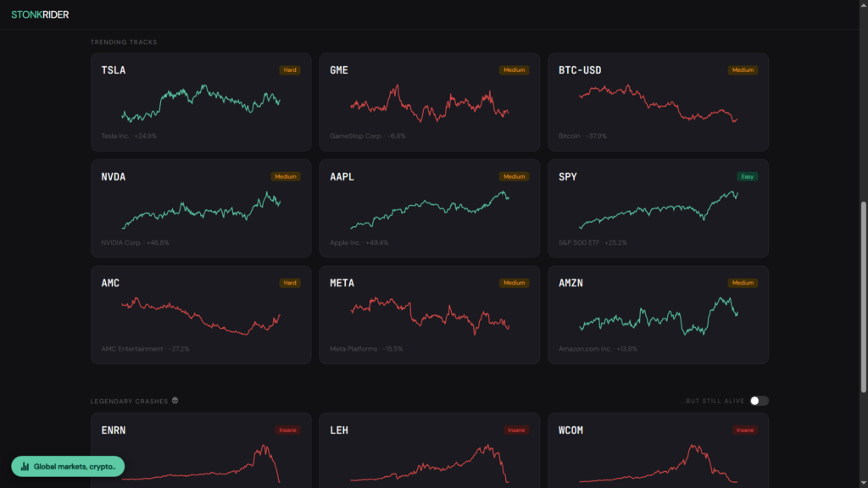The image size is (868, 488).
Task: Open the AAPL Apple Inc. track
Action: pos(430,208)
